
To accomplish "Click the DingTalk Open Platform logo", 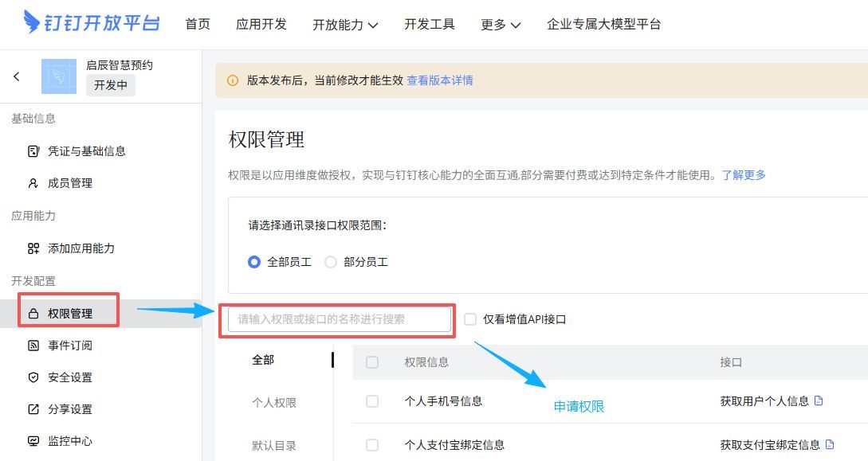I will [x=92, y=23].
